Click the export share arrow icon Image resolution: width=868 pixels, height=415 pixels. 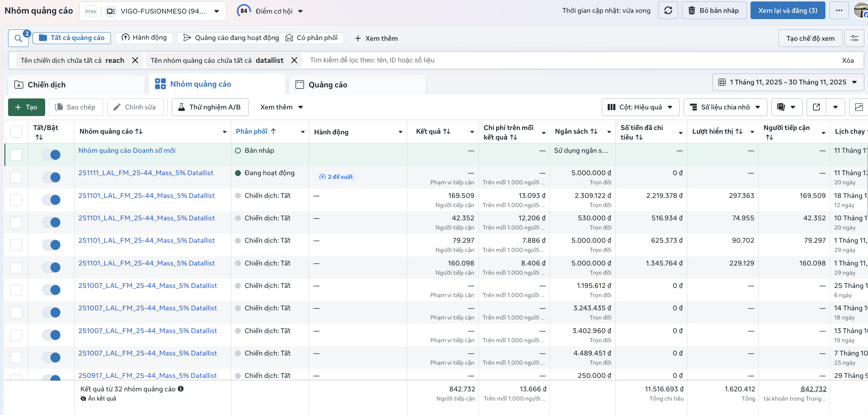click(816, 107)
